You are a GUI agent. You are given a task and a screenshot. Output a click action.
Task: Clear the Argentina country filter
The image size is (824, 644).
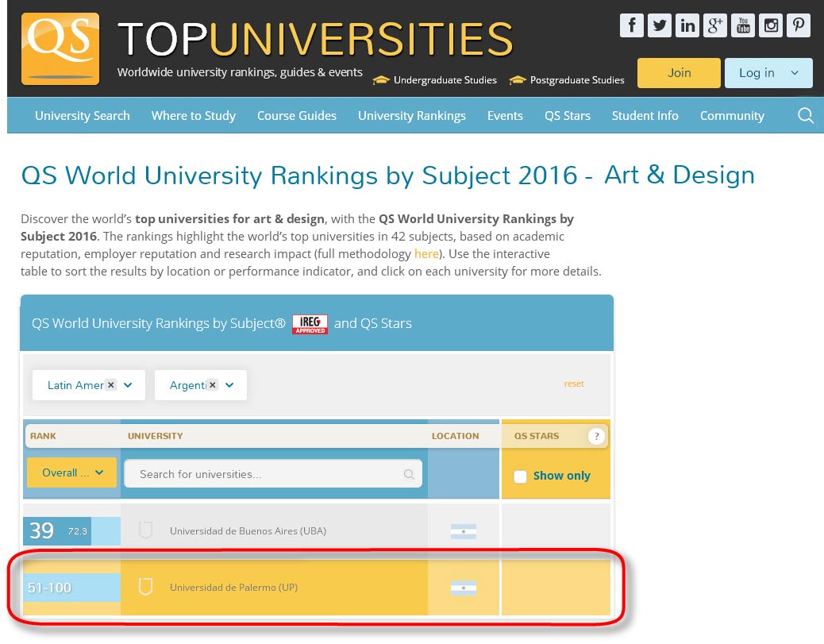coord(212,385)
